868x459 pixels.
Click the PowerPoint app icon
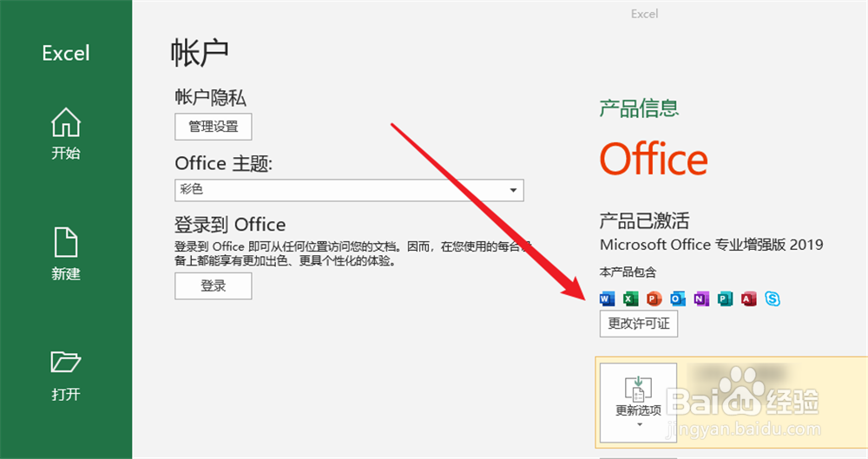(654, 299)
